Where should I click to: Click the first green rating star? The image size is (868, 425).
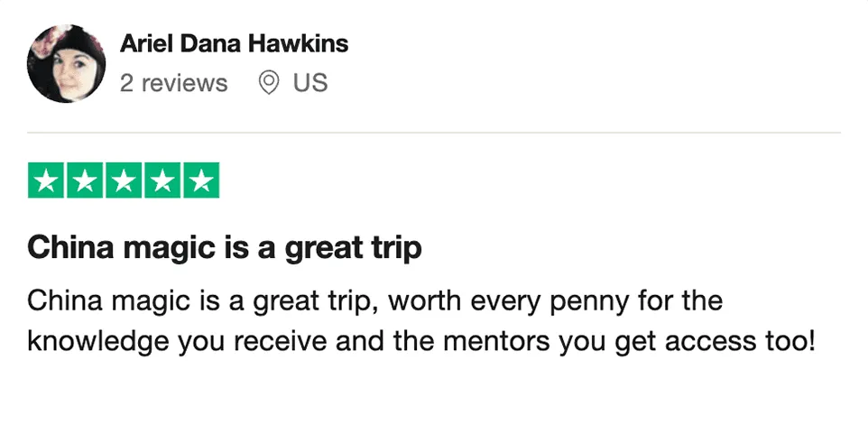(x=47, y=180)
